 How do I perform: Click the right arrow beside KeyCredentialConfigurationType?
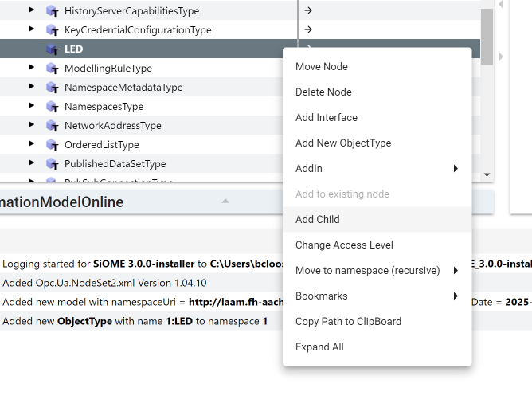[308, 29]
